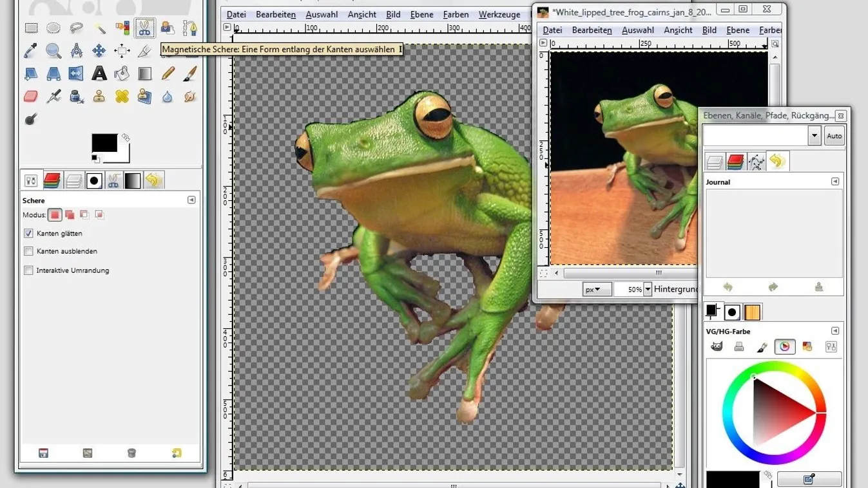The image size is (868, 488).
Task: Select the Clone stamp tool
Action: click(99, 97)
